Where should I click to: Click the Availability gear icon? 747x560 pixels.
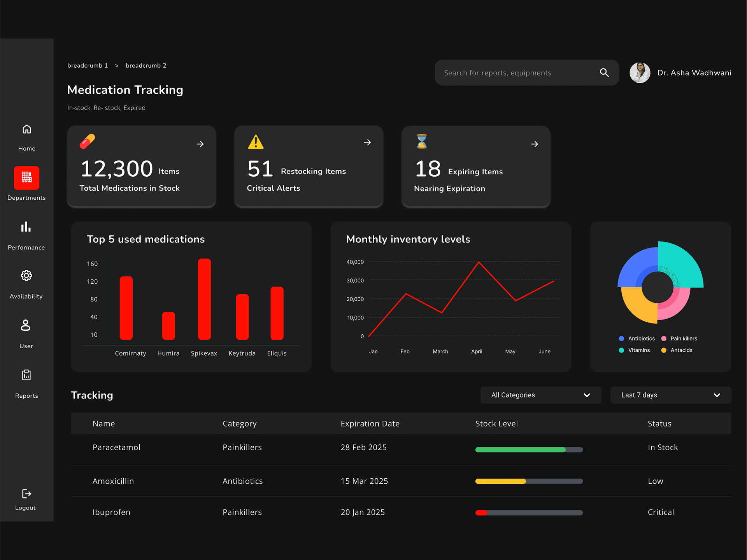point(26,276)
